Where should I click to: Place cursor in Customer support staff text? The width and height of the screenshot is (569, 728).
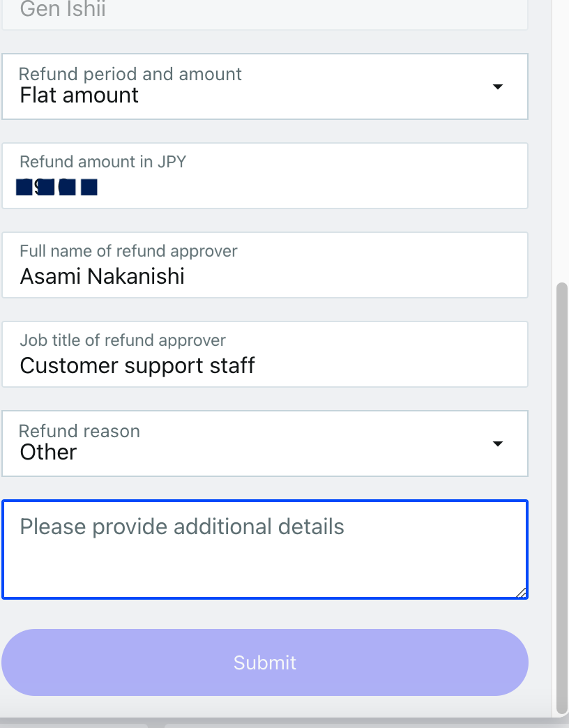(137, 366)
